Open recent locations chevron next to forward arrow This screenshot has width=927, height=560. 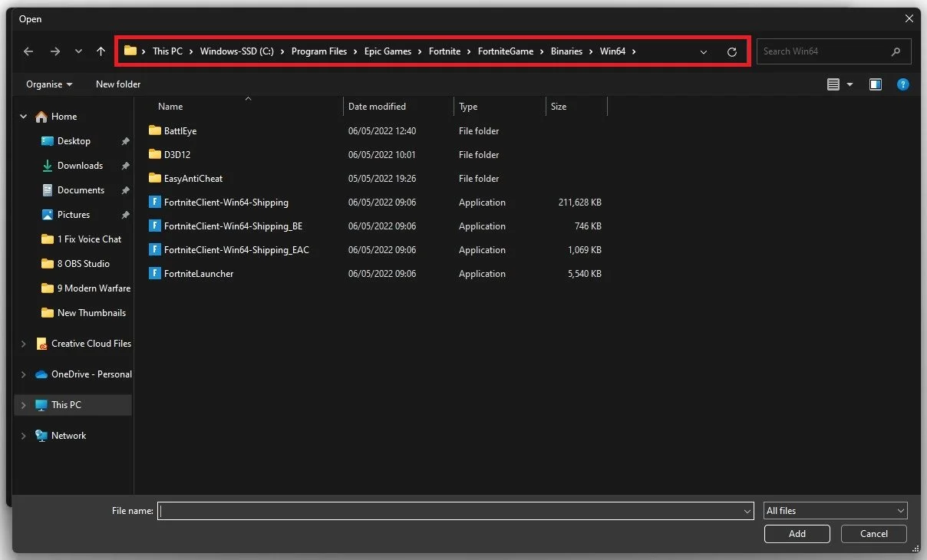coord(78,51)
